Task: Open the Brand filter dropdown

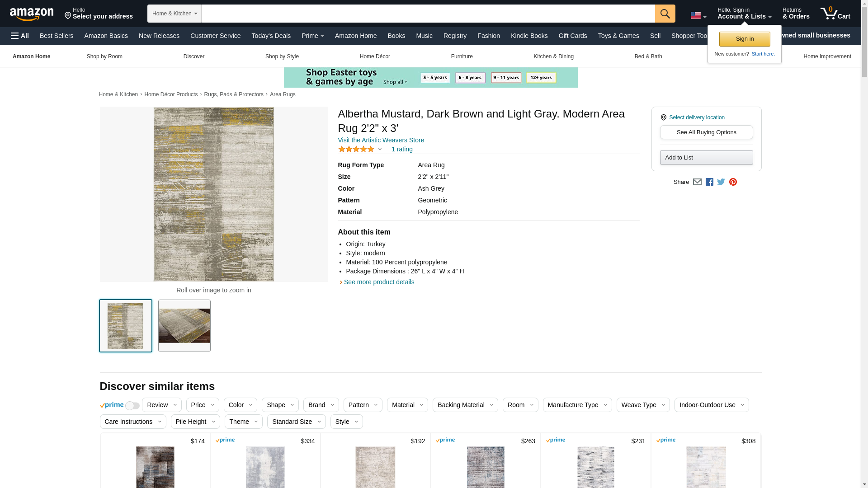Action: pos(321,405)
